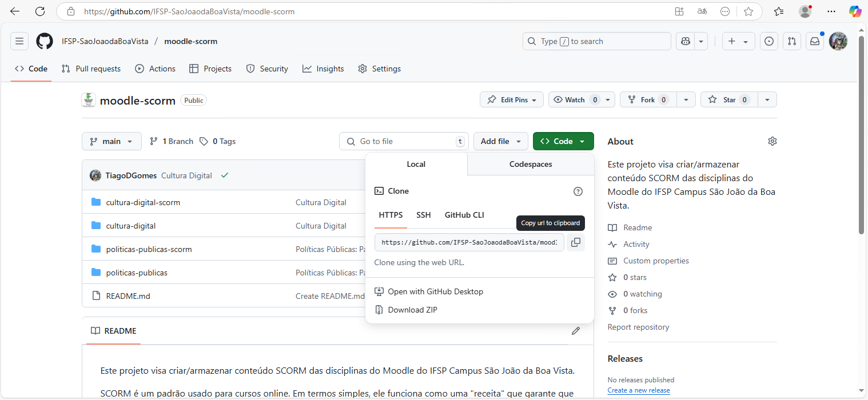The height and width of the screenshot is (400, 868).
Task: Star the moodle-scorm repository
Action: [x=729, y=99]
